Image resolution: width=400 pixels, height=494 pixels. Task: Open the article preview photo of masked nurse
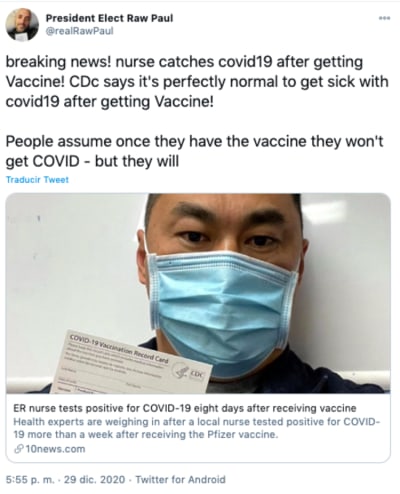click(198, 293)
